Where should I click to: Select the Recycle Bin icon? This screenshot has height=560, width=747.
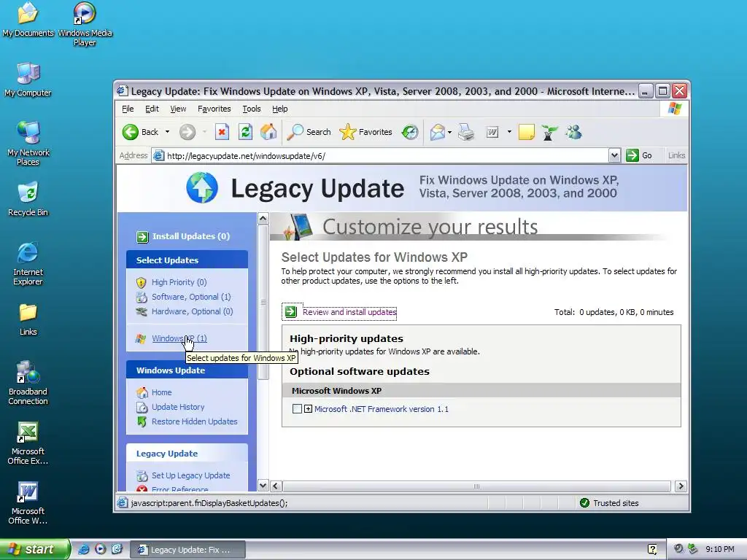[28, 199]
